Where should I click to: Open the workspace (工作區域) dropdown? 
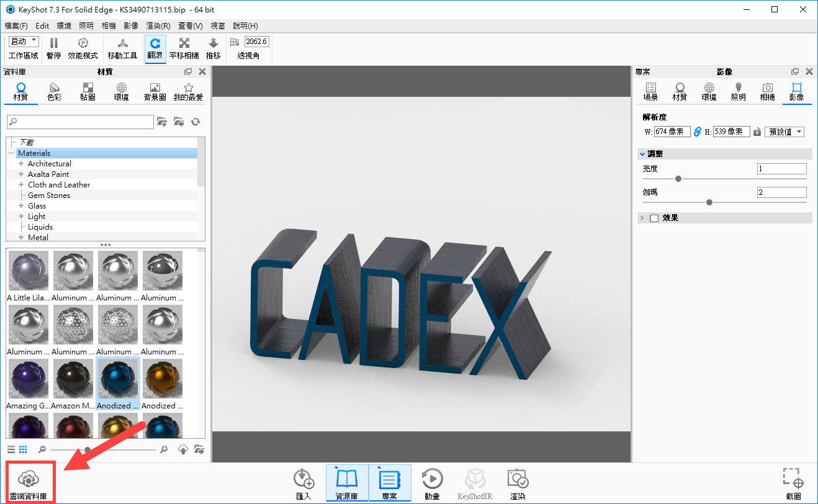coord(24,42)
